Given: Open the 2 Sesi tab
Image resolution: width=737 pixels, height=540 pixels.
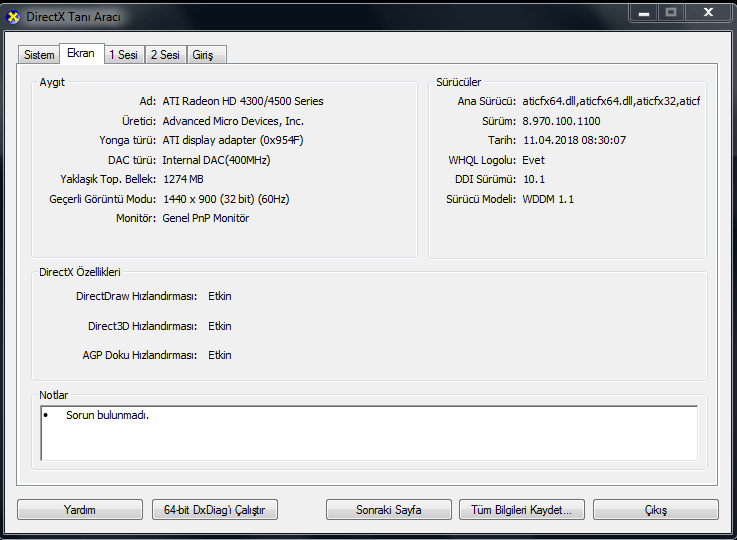Looking at the screenshot, I should click(165, 55).
